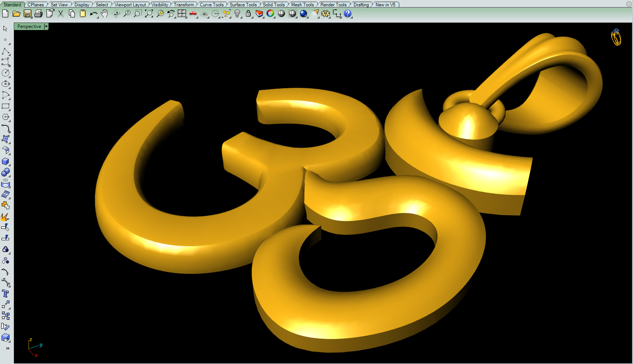633x364 pixels.
Task: Select the Explode tool
Action: tap(6, 217)
